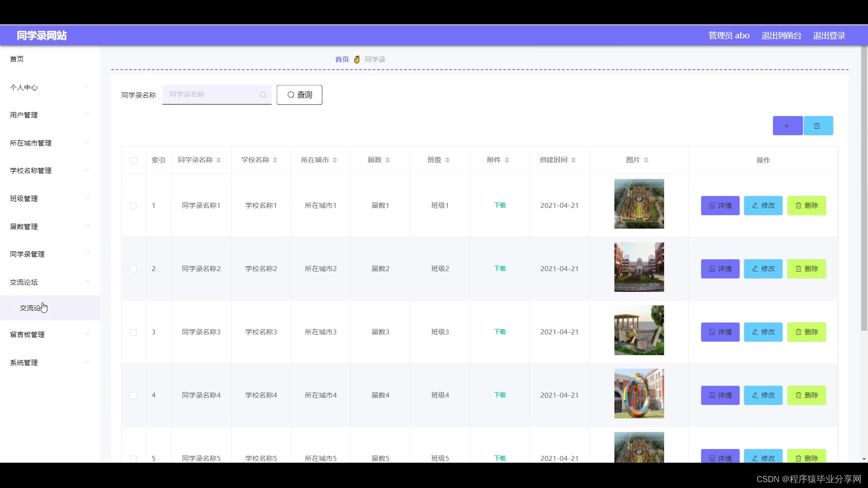
Task: Sort by 同学录名称 column arrows
Action: click(x=219, y=160)
